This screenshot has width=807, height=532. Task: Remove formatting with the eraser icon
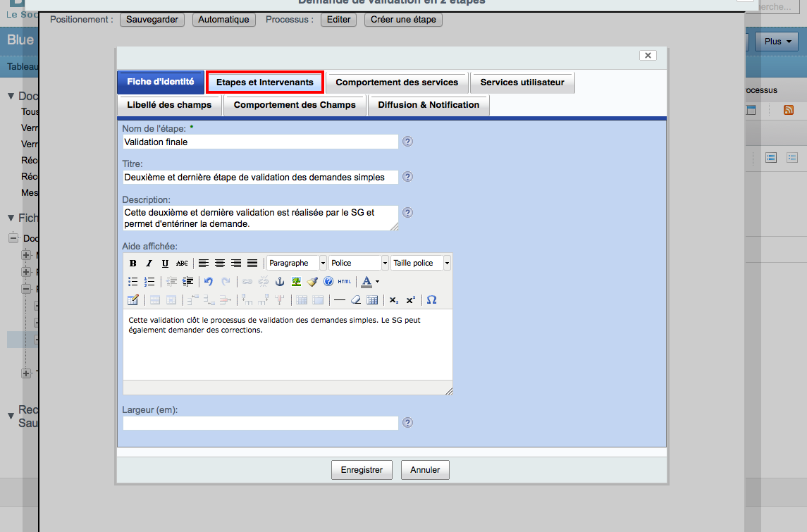point(356,300)
